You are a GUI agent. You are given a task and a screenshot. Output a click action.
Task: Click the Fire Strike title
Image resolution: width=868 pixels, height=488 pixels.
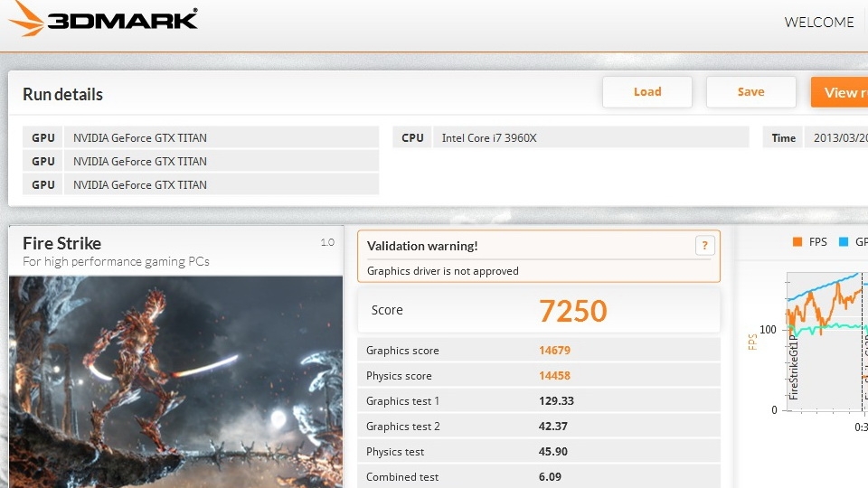tap(62, 243)
